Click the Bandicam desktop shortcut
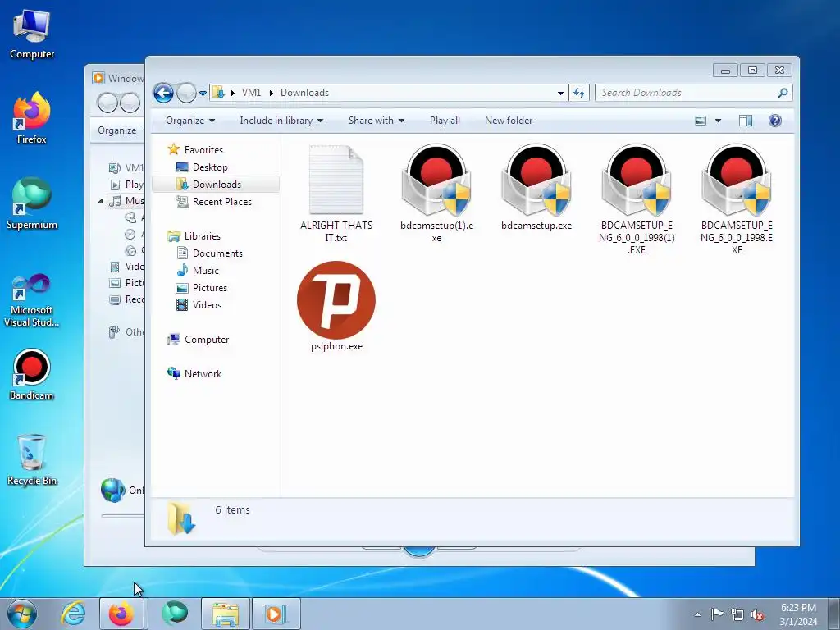Image resolution: width=840 pixels, height=630 pixels. [x=32, y=374]
